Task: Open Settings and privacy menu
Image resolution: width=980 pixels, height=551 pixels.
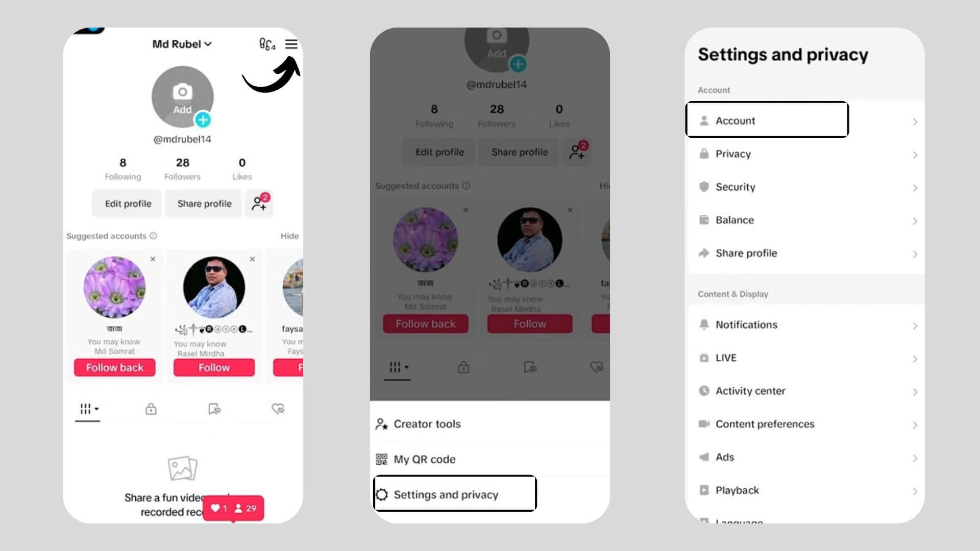Action: pos(454,494)
